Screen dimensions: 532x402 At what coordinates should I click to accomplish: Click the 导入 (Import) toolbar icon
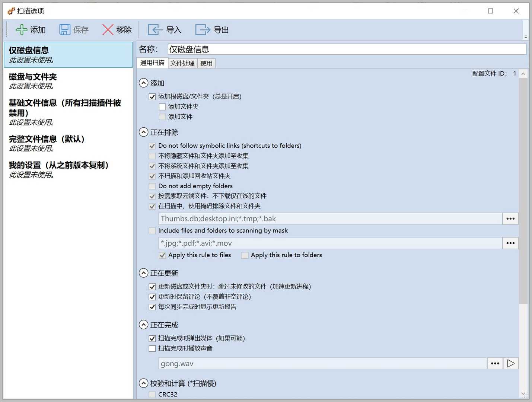pyautogui.click(x=155, y=29)
